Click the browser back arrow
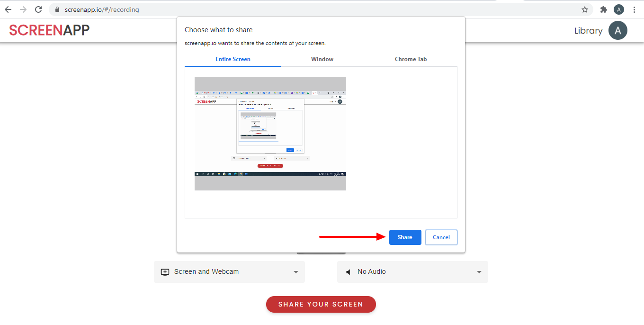The height and width of the screenshot is (325, 644). (8, 9)
